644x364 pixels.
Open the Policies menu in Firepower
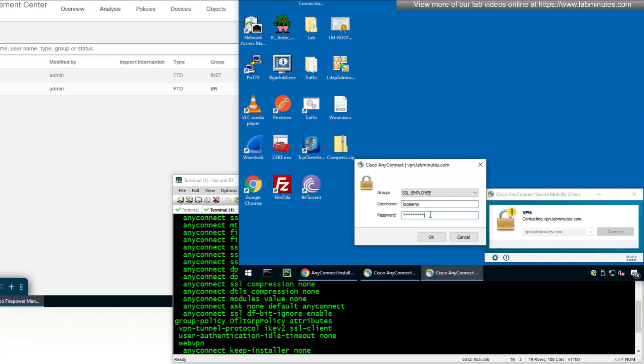click(146, 9)
